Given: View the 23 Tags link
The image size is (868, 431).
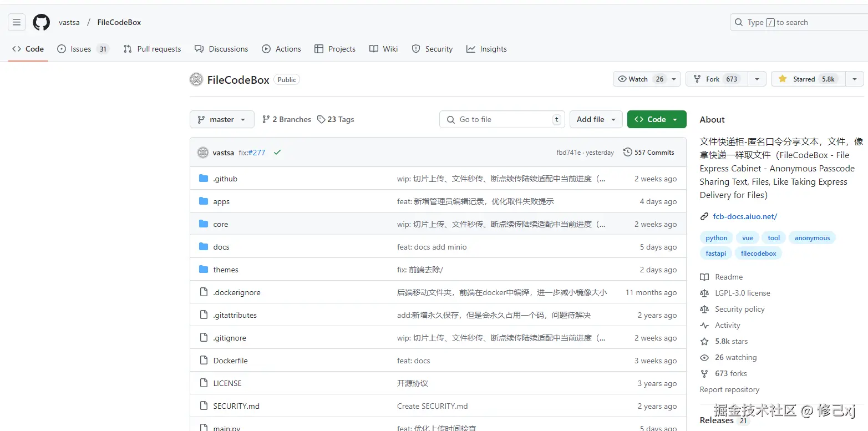Looking at the screenshot, I should (x=336, y=119).
